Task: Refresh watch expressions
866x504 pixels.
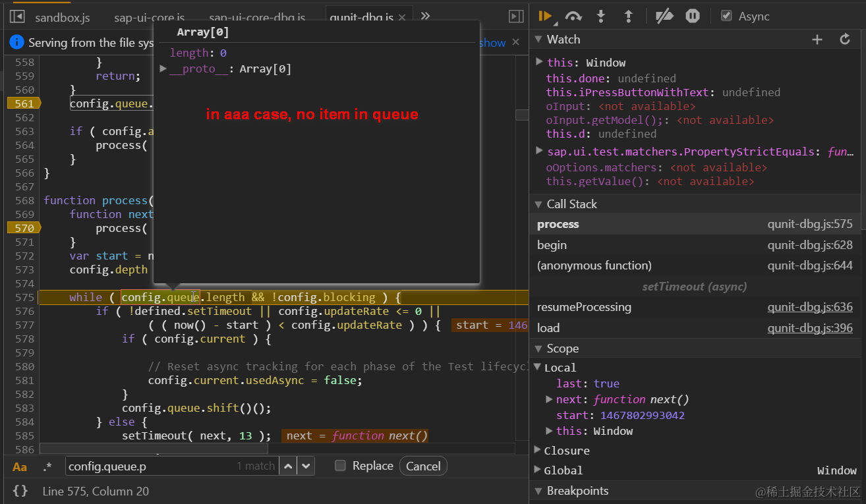Action: pyautogui.click(x=845, y=40)
